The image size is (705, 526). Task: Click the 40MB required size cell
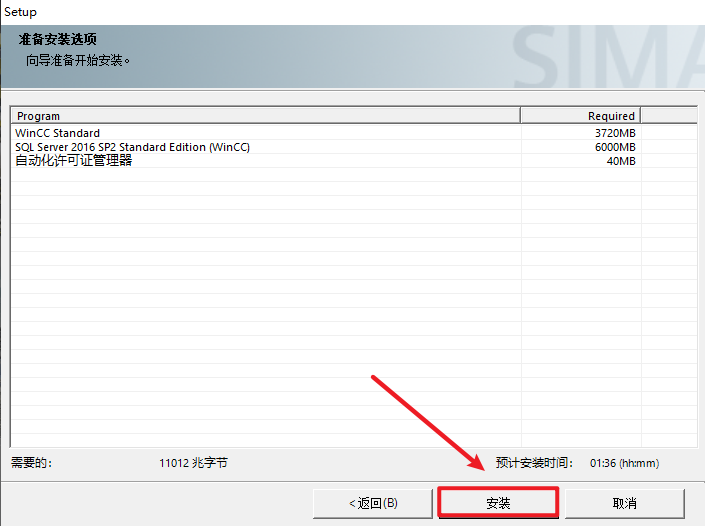[620, 161]
